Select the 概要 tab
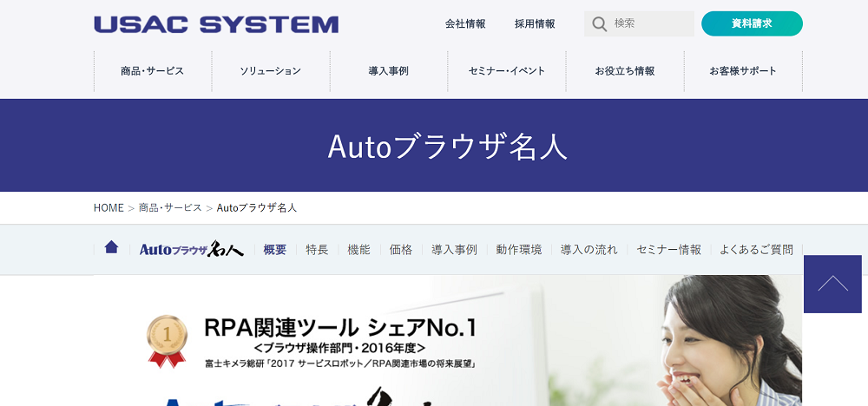The image size is (868, 406). (x=274, y=250)
